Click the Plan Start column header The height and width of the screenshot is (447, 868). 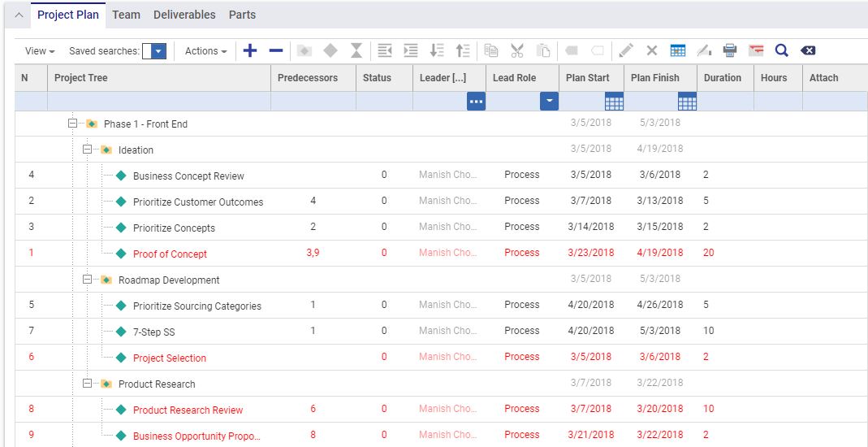click(592, 78)
